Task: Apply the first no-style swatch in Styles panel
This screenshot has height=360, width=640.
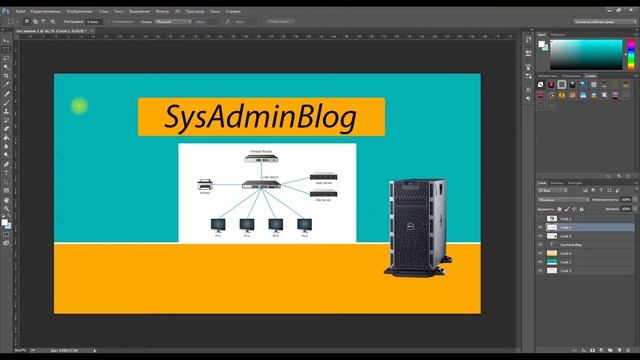Action: (540, 85)
